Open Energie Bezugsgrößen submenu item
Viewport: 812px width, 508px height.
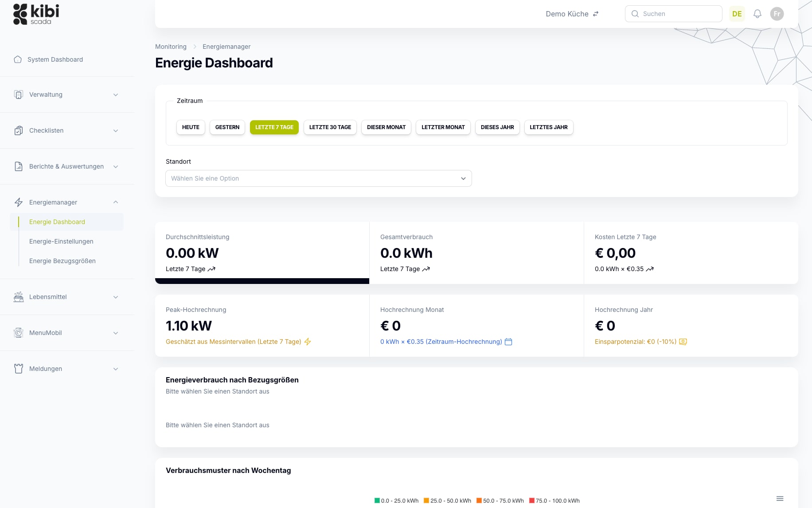[62, 261]
